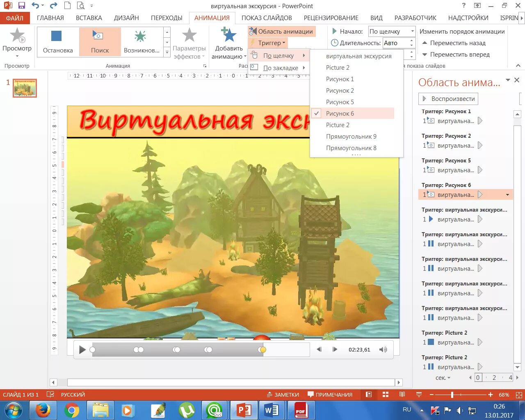Select the Stop (Остановка) animation effect
525x420 pixels.
tap(58, 41)
